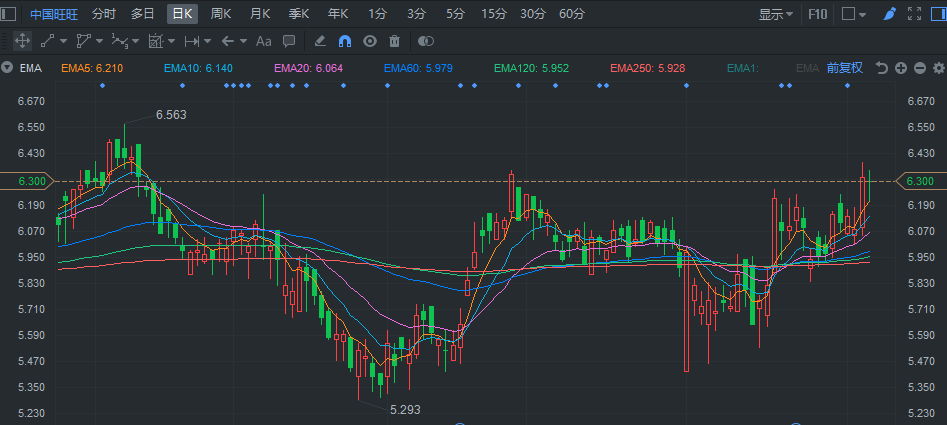This screenshot has height=425, width=947.
Task: Click the left 6.300 price marker tag
Action: pyautogui.click(x=27, y=181)
